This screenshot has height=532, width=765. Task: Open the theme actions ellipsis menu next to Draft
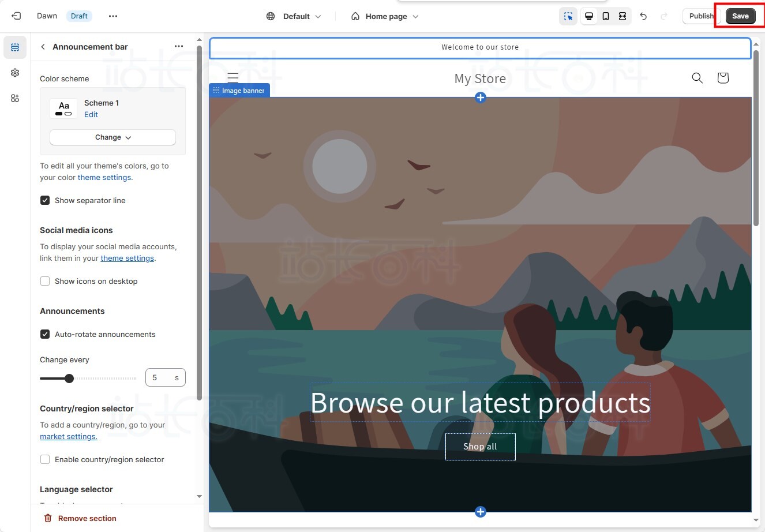pyautogui.click(x=113, y=16)
